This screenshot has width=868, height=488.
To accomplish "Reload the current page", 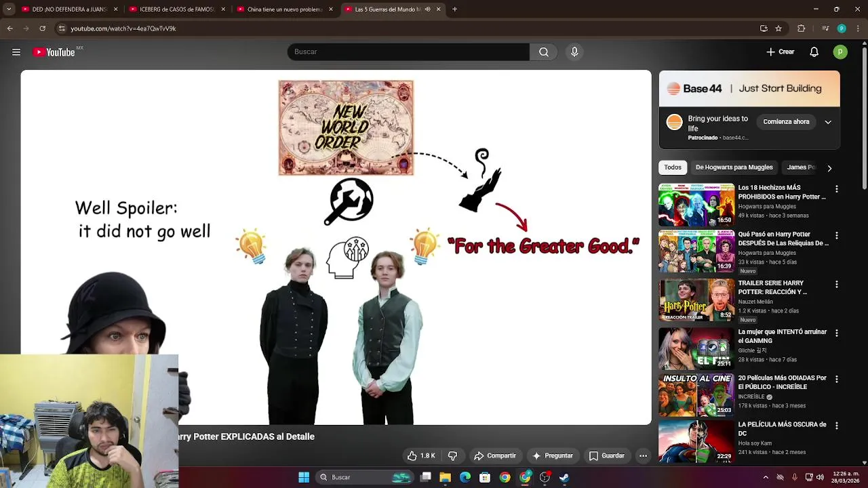I will tap(42, 28).
